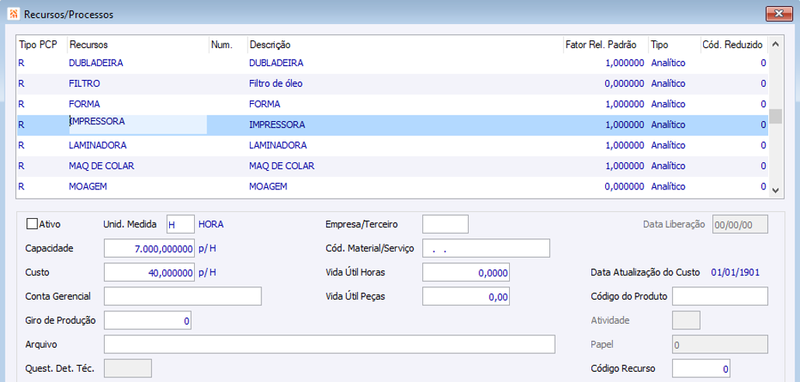Select the LAMINADORA resource row

[392, 145]
